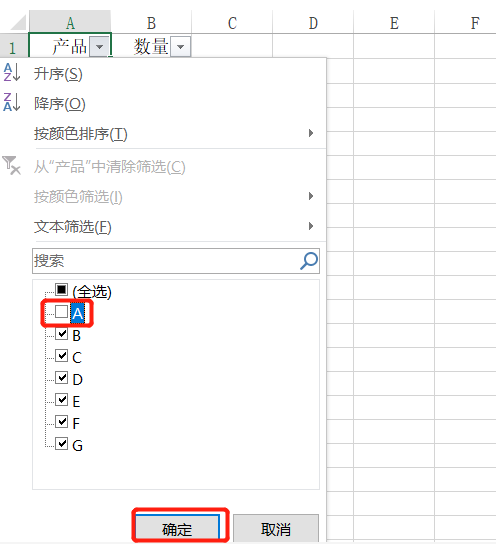Viewport: 496px width, 544px height.
Task: Select column A header
Action: (70, 22)
